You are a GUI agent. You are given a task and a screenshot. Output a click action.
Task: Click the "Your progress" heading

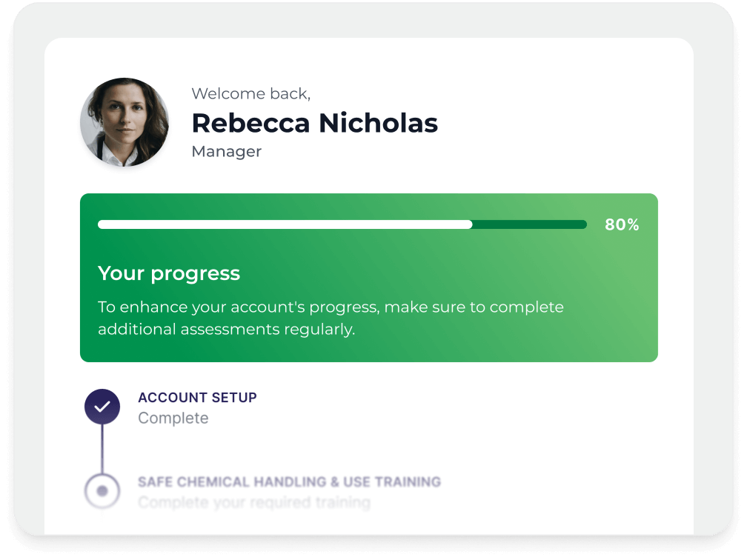coord(169,273)
